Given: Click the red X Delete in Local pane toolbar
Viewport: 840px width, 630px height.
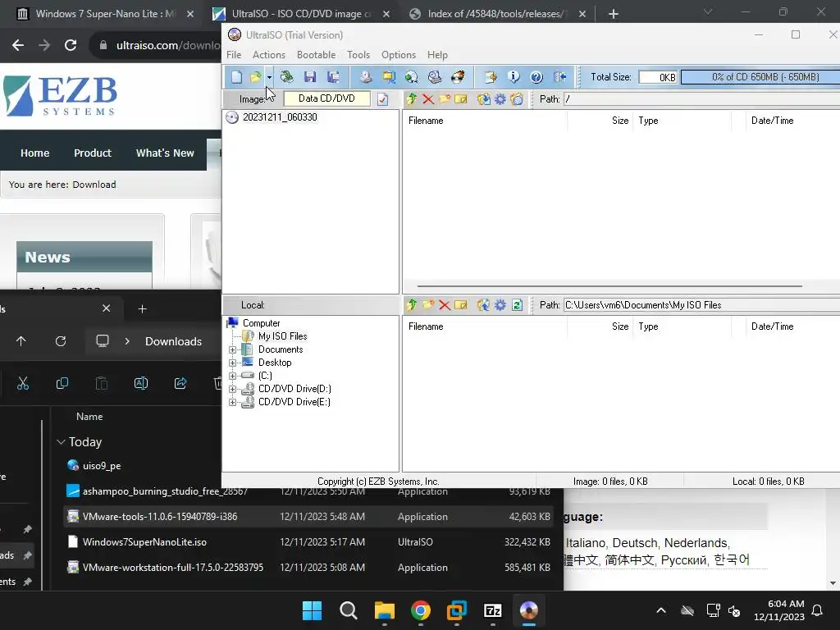Looking at the screenshot, I should click(445, 305).
